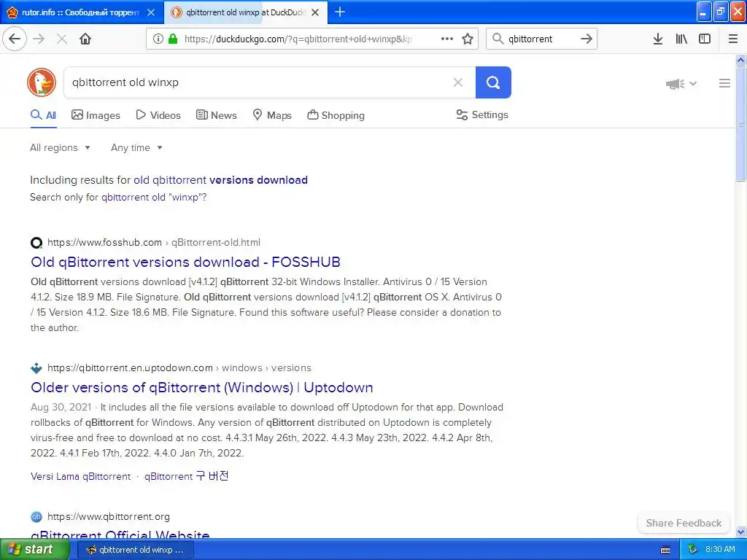Click the Share Feedback button

684,523
